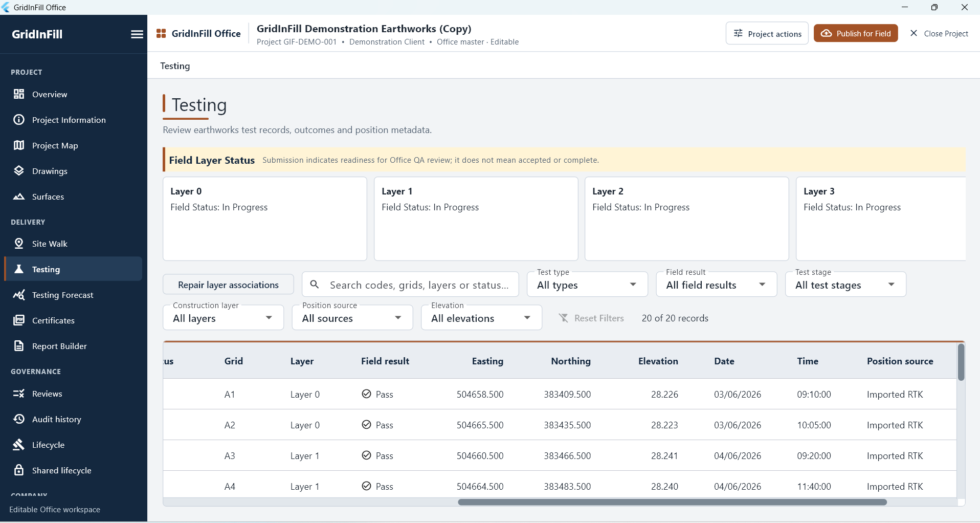The image size is (980, 523).
Task: Open Audit history section
Action: coord(73,419)
